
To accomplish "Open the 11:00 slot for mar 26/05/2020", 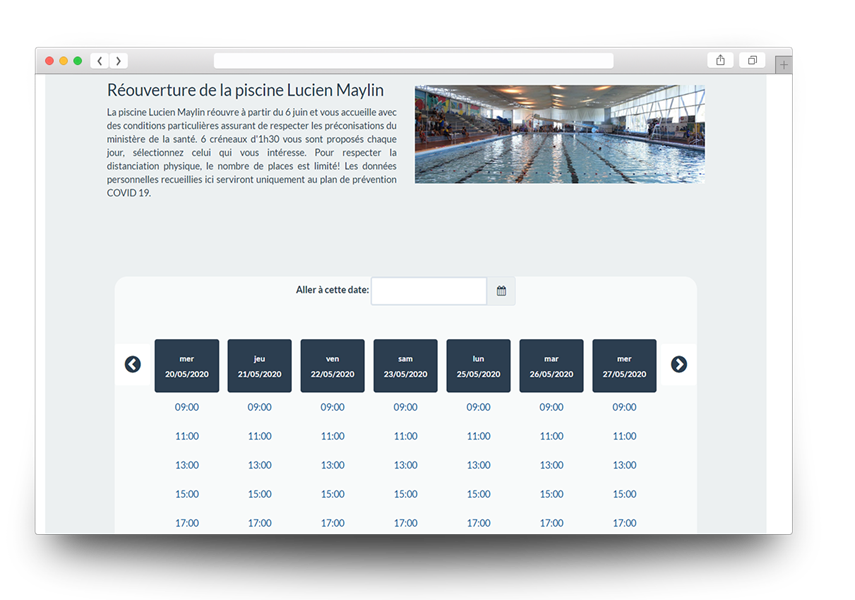I will (551, 436).
